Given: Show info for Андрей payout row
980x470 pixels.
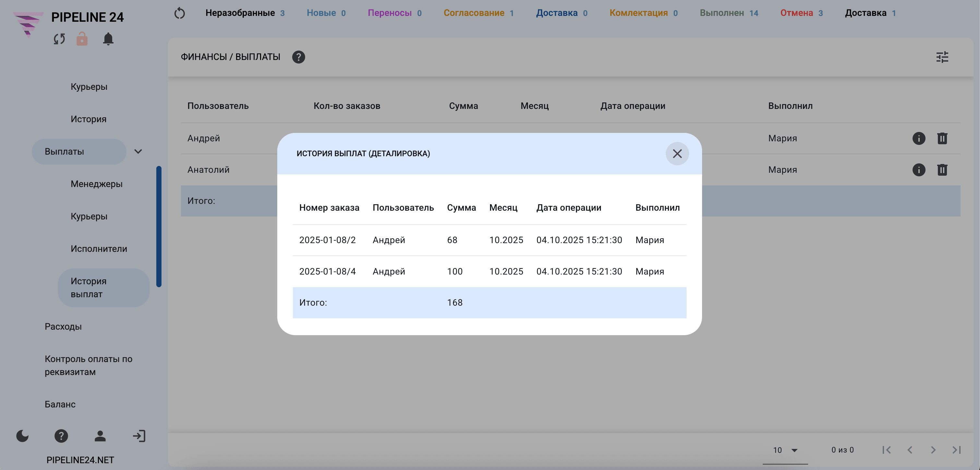Looking at the screenshot, I should pos(919,138).
